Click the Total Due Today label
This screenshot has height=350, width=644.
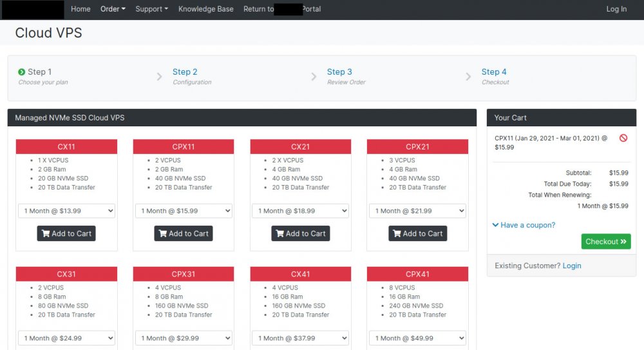click(x=567, y=184)
